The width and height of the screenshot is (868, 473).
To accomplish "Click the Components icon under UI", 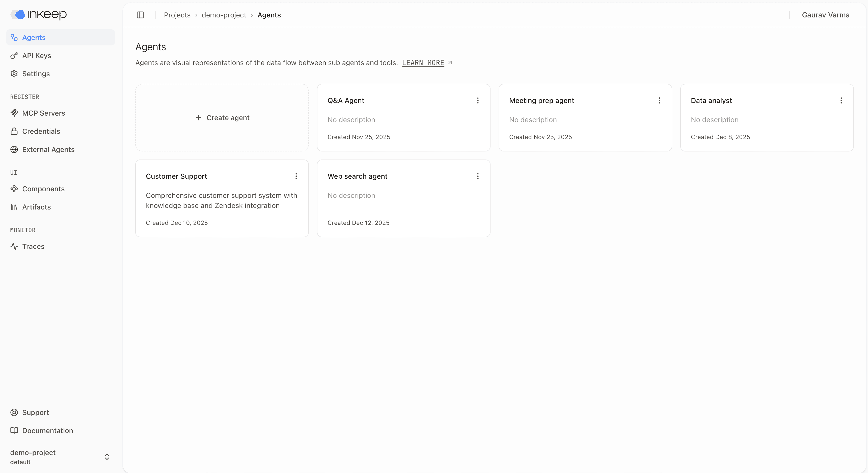I will [x=14, y=189].
